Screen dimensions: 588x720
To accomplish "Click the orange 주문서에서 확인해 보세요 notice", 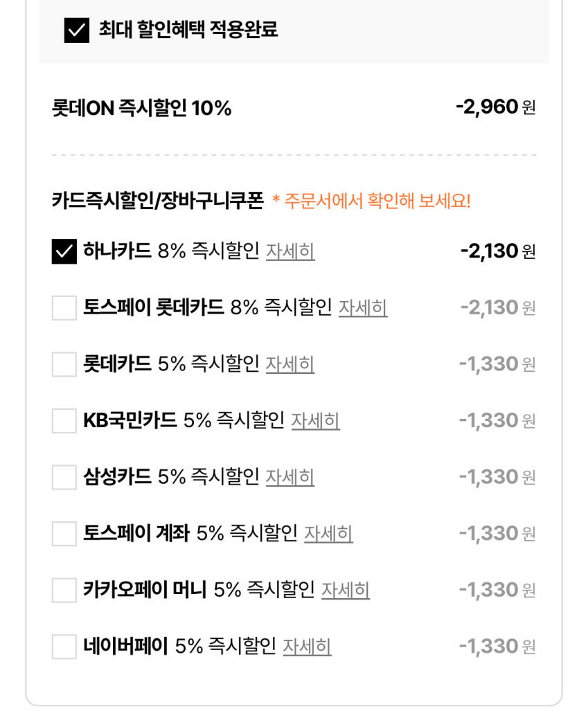I will 371,202.
